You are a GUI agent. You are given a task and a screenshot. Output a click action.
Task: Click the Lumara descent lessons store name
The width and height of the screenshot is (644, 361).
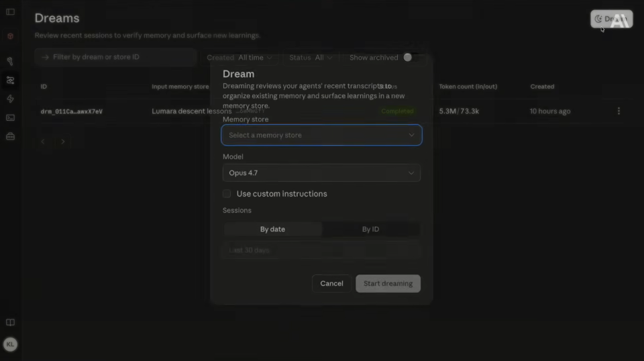pos(191,111)
